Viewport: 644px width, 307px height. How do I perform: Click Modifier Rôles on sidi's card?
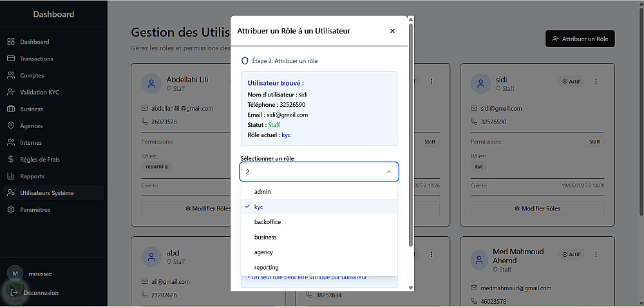[x=537, y=209]
